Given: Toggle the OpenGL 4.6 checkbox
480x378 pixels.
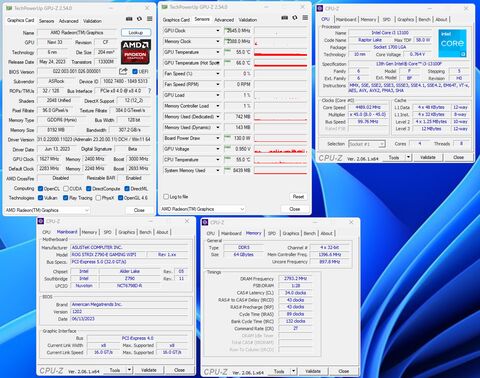Looking at the screenshot, I should [x=120, y=198].
